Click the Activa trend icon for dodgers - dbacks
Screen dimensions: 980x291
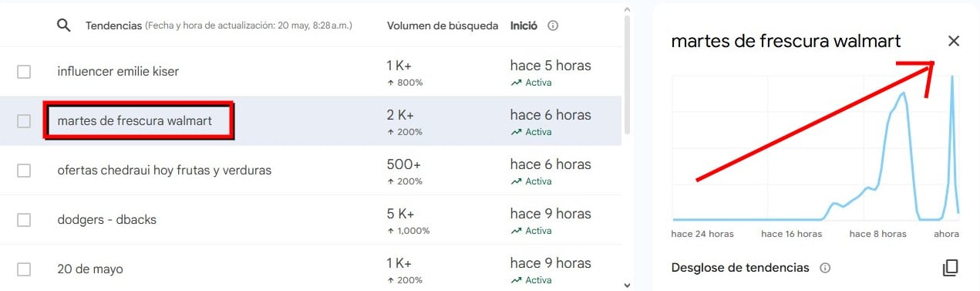pos(516,231)
